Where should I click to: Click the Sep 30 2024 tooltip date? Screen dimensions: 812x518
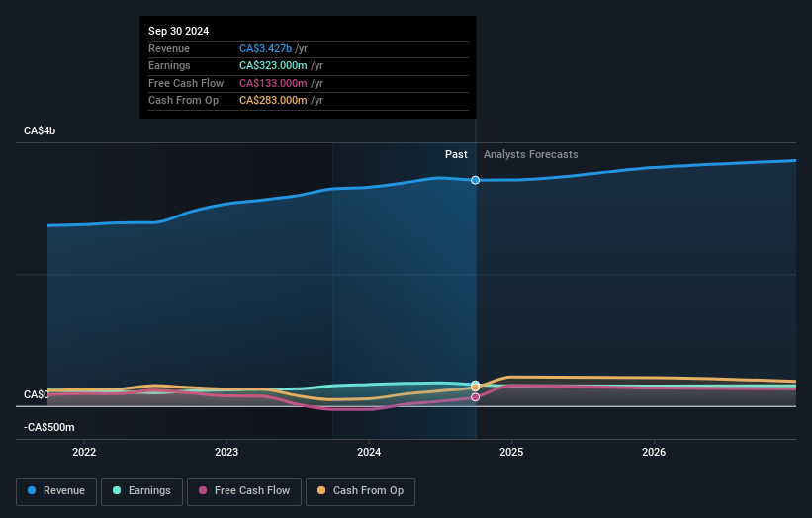pyautogui.click(x=179, y=31)
